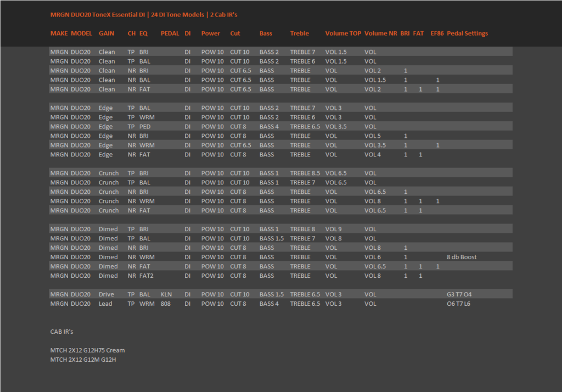Click 'CUT 8' in the Lead row

tap(238, 304)
